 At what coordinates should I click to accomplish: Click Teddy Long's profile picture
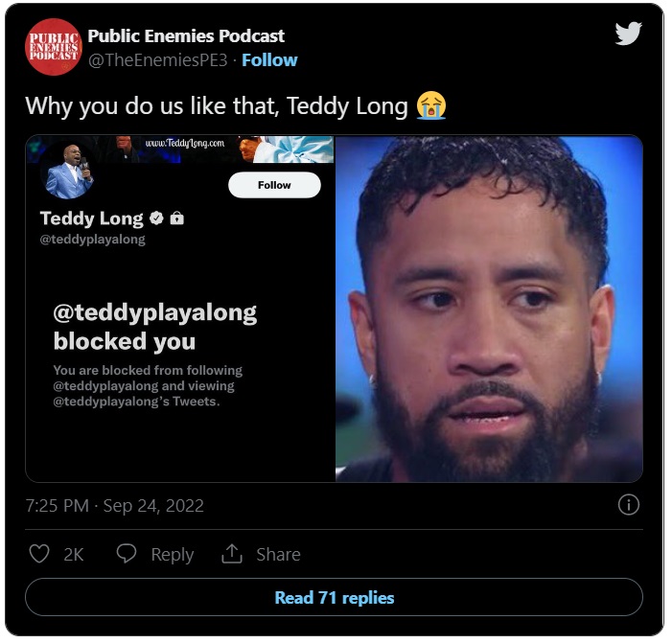coord(67,172)
